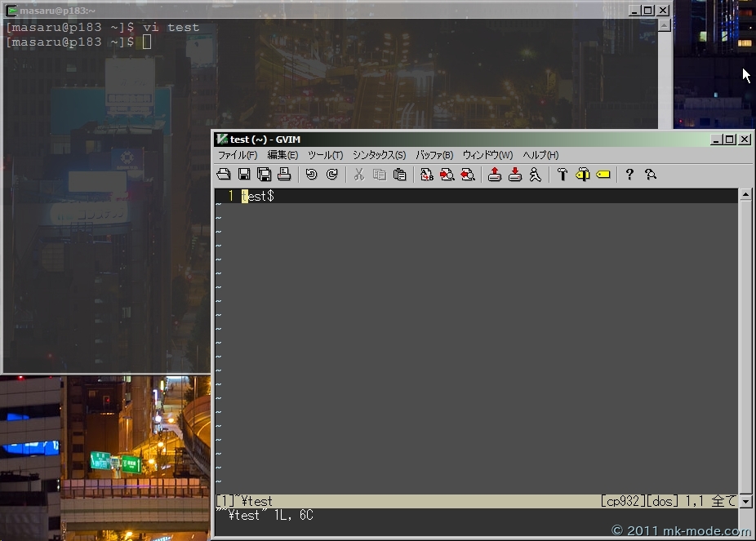Run a script via running man icon
Screen dimensions: 756x541
(x=535, y=174)
